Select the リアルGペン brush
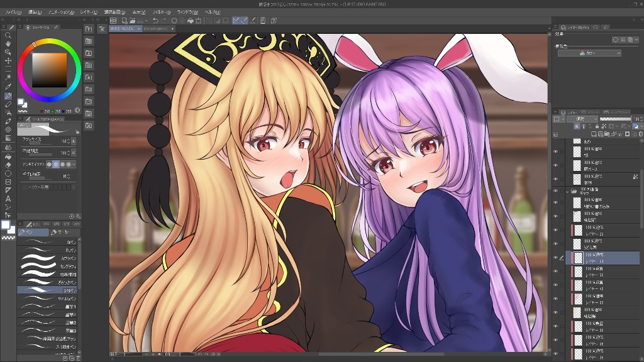 point(47,299)
